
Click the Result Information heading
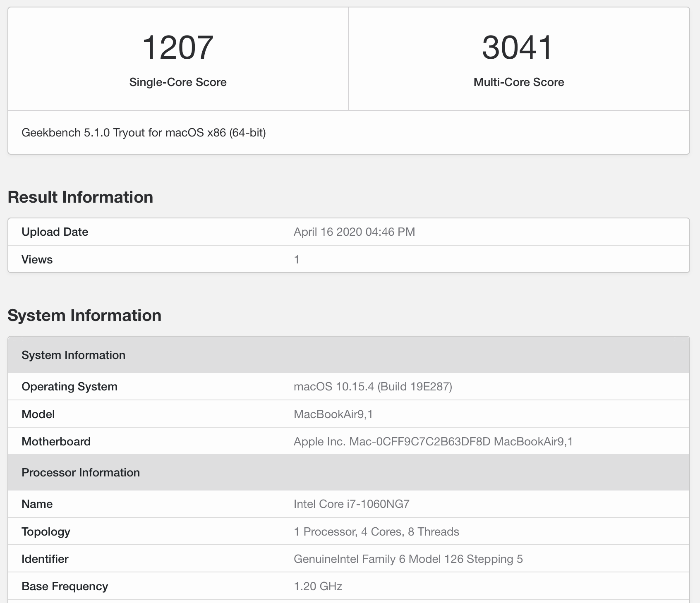pos(80,197)
